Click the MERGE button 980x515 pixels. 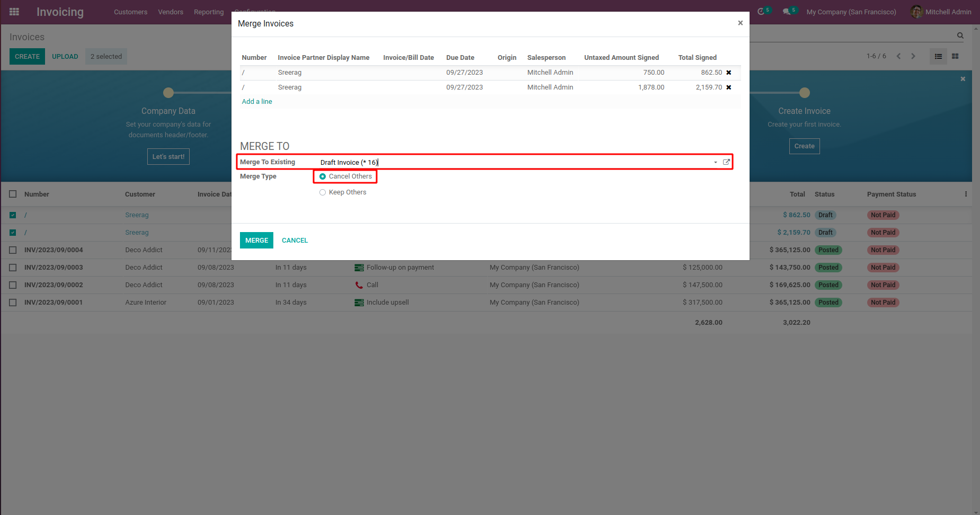pyautogui.click(x=256, y=241)
